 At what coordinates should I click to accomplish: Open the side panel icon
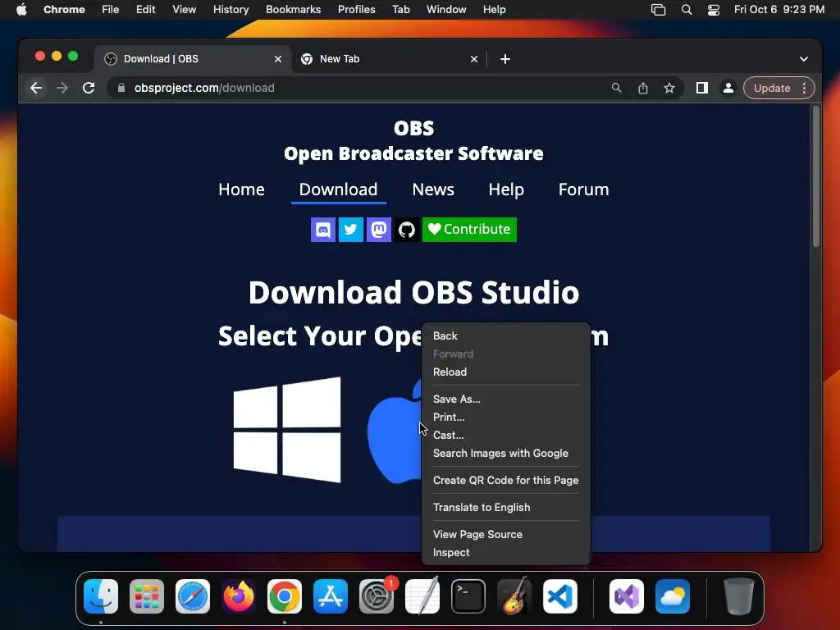click(702, 88)
